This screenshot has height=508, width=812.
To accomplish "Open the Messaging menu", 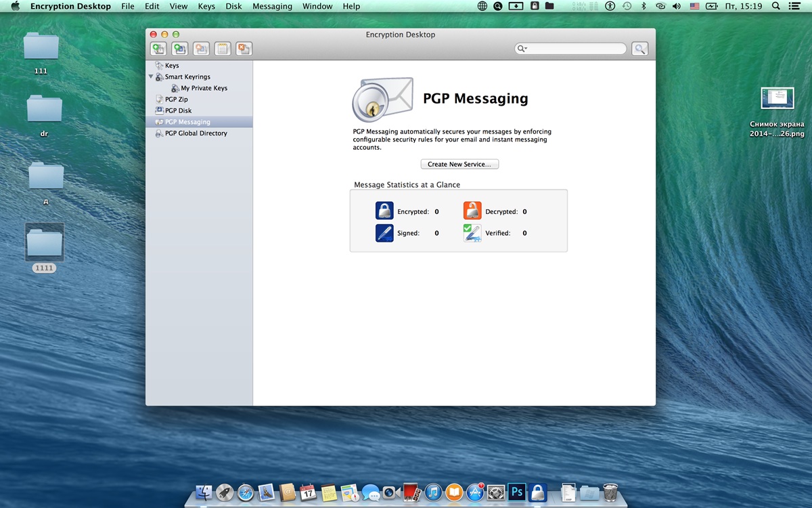I will point(272,6).
